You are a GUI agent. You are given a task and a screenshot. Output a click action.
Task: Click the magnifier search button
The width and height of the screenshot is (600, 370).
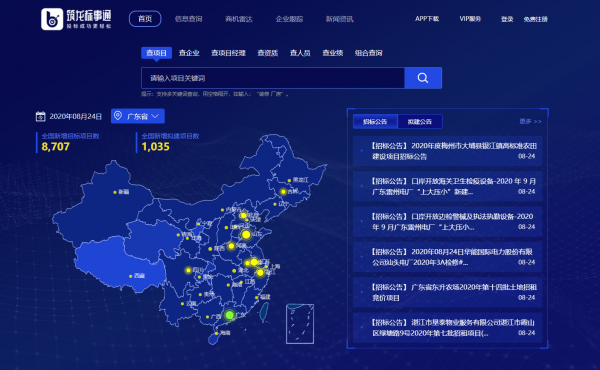[x=423, y=78]
